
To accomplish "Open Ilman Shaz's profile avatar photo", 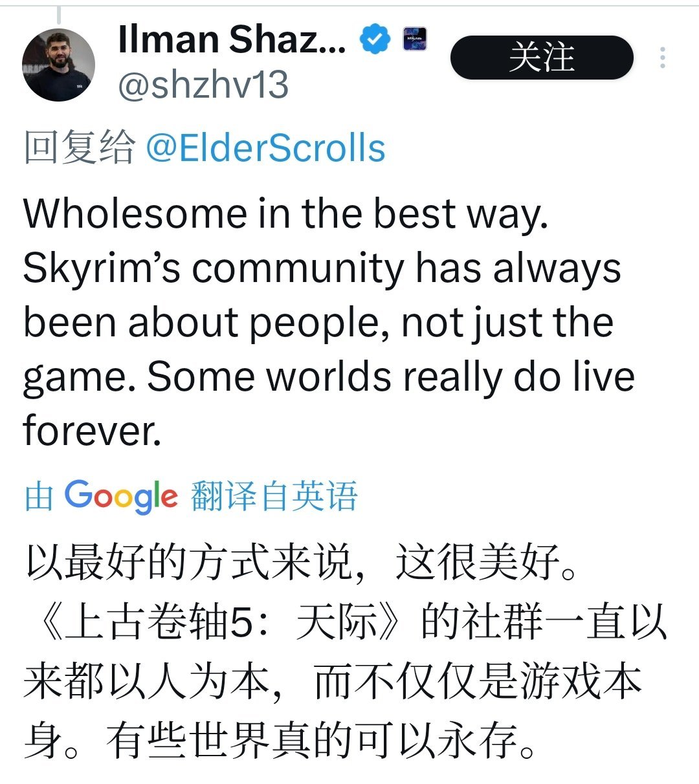I will tap(58, 65).
